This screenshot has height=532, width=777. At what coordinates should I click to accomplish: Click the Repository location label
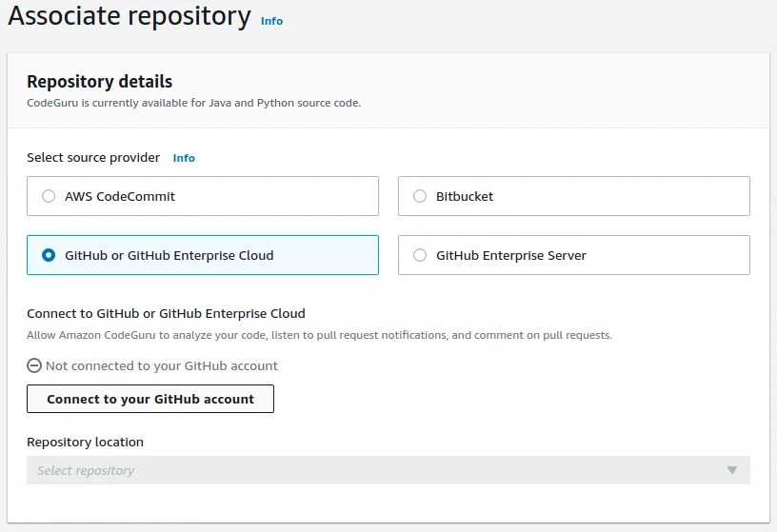[86, 442]
